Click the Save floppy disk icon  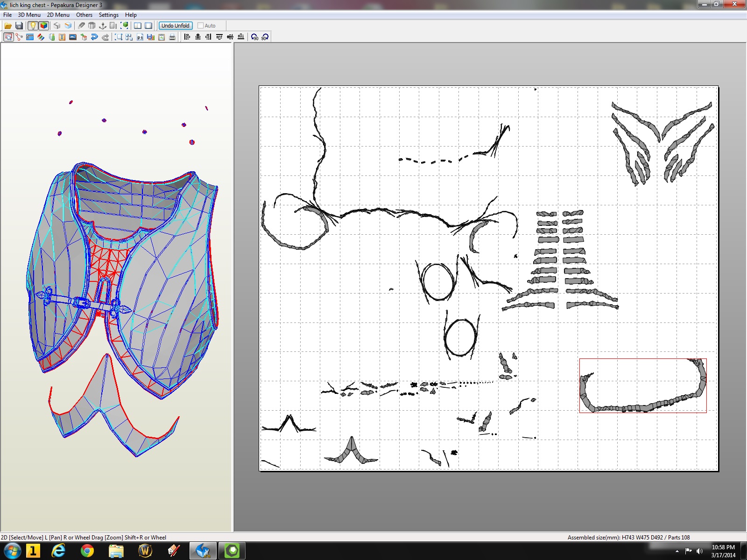click(19, 26)
